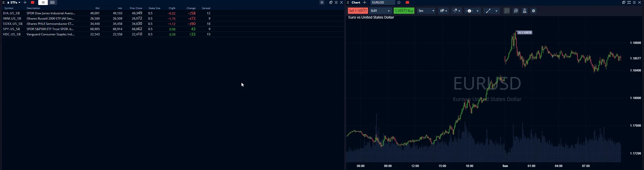
Task: Switch the watchlist to grid view
Action: (52, 2)
